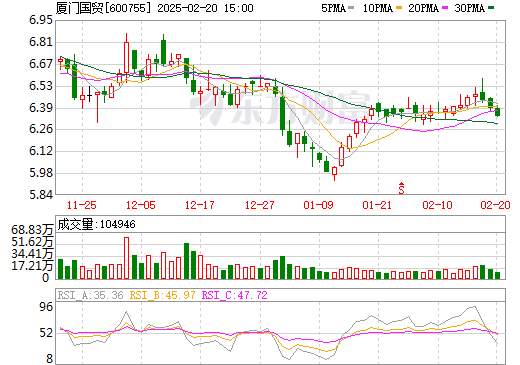Click the 6.67 price axis label
Screen dimensions: 520x365
(x=41, y=64)
